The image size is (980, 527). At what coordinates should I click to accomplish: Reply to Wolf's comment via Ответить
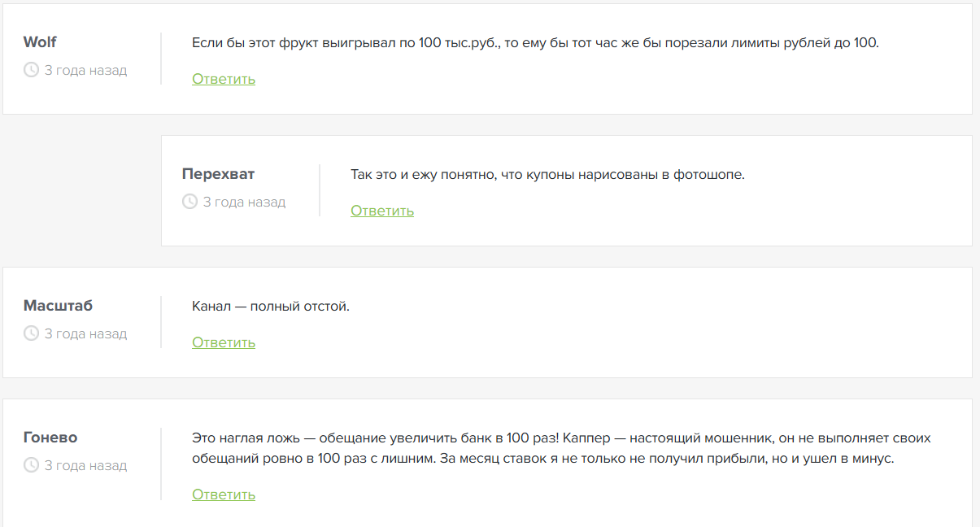(x=224, y=79)
